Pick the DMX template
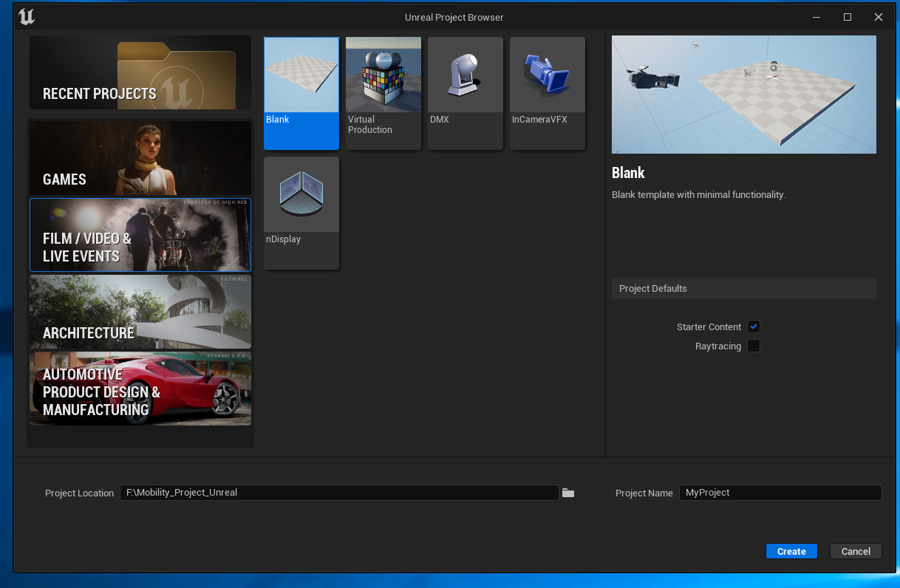This screenshot has width=900, height=588. point(466,93)
